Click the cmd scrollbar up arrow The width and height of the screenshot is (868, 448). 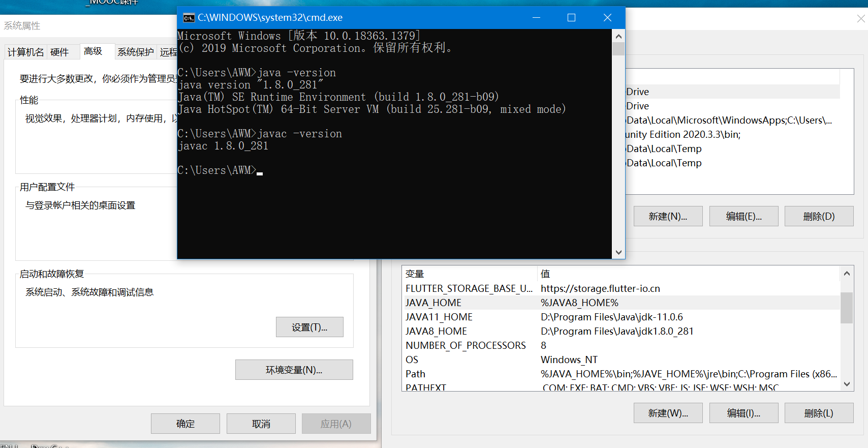click(x=618, y=36)
